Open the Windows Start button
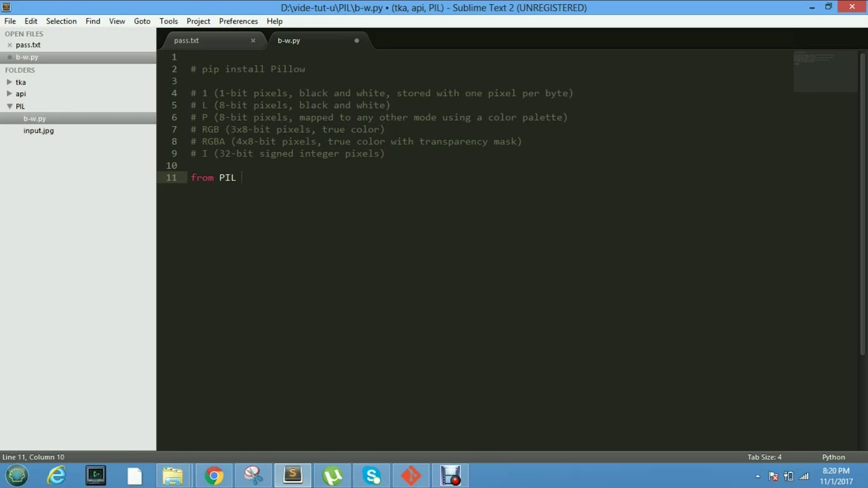The image size is (868, 488). [x=17, y=476]
